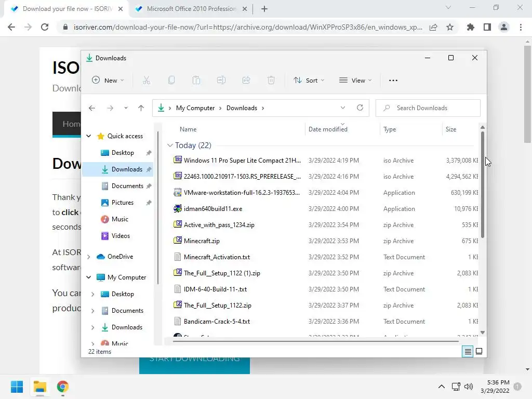532x399 pixels.
Task: Expand Documents under My Computer
Action: tap(92, 311)
